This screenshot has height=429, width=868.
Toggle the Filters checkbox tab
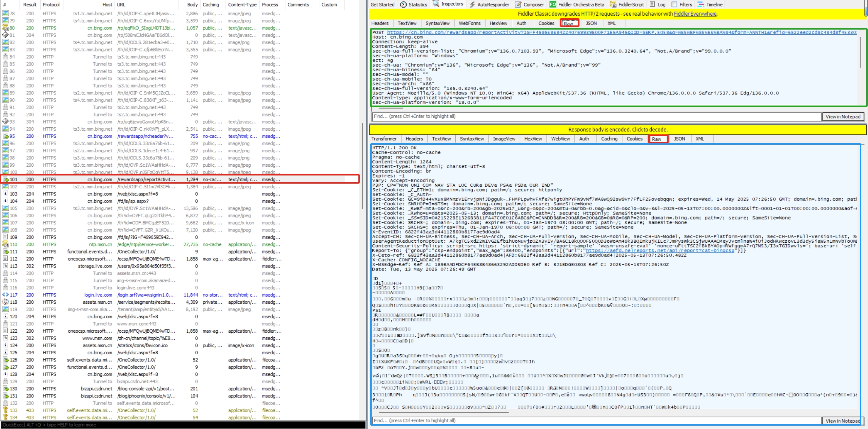(674, 4)
